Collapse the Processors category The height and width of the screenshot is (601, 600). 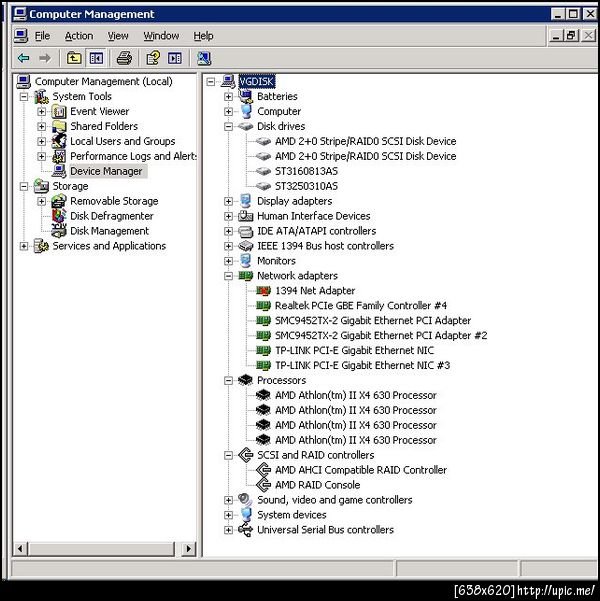point(228,381)
